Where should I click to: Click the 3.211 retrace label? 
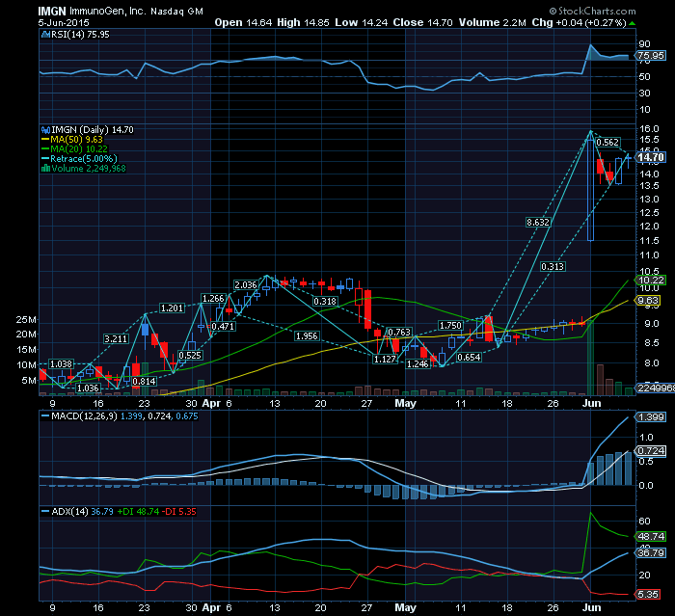(x=116, y=338)
